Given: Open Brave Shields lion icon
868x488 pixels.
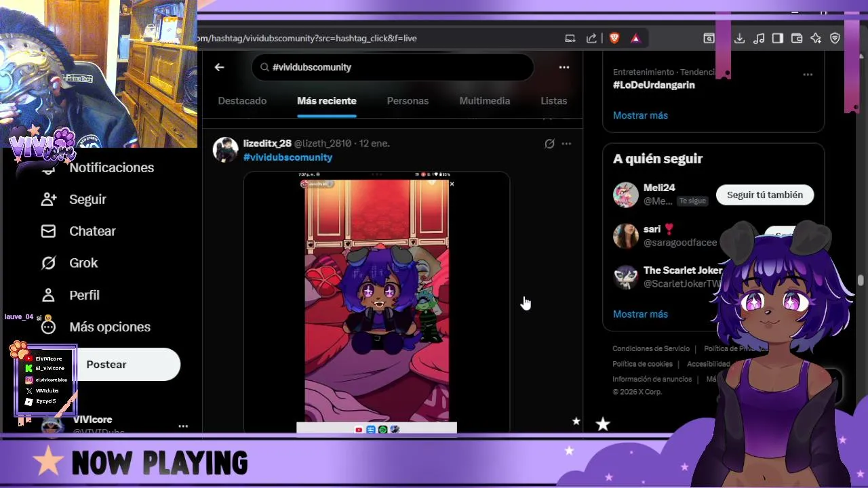Looking at the screenshot, I should (x=614, y=39).
